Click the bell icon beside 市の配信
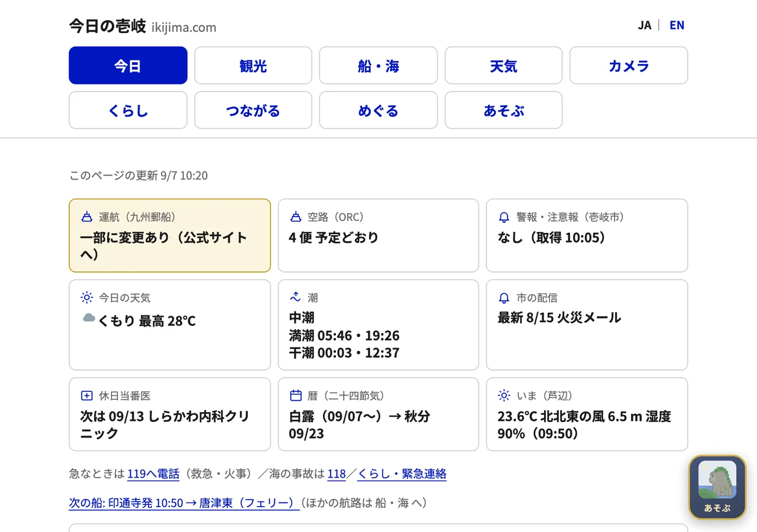Image resolution: width=757 pixels, height=532 pixels. [x=504, y=297]
